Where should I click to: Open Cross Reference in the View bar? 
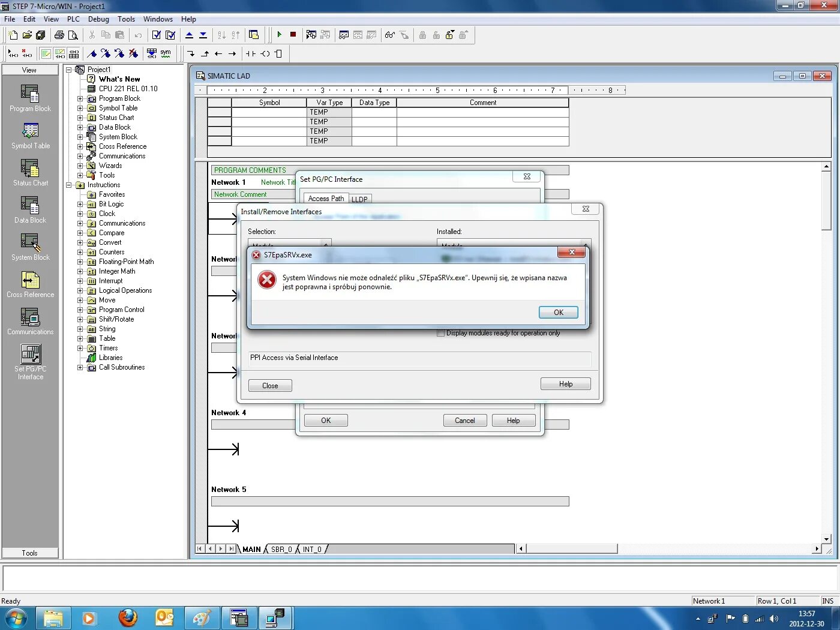coord(30,284)
